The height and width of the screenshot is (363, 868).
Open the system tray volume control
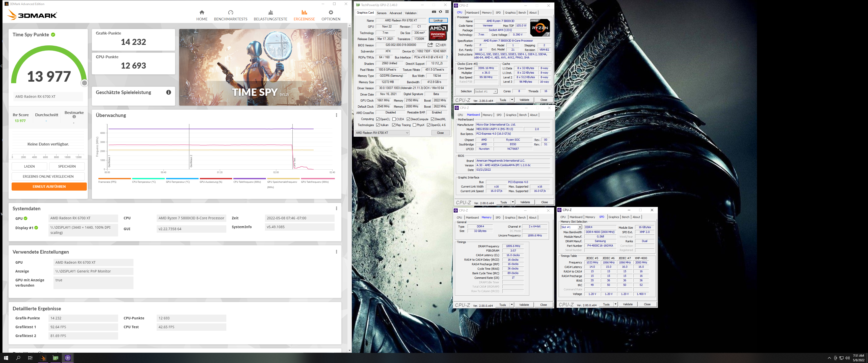(848, 358)
